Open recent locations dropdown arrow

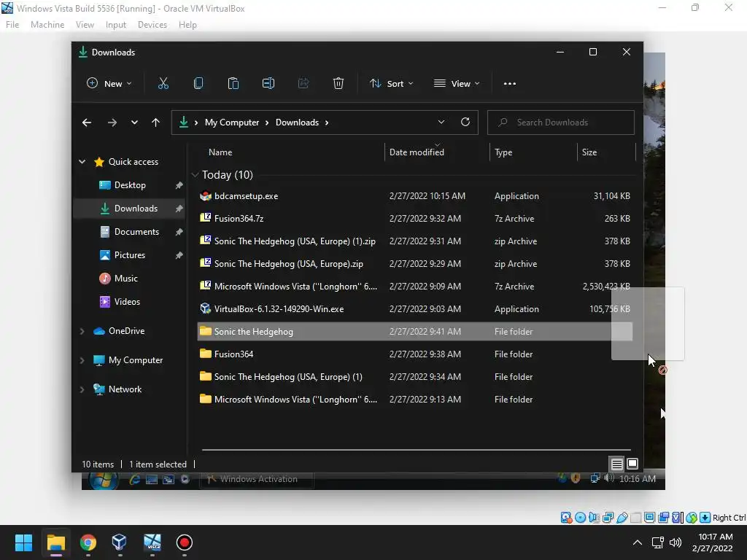(134, 122)
